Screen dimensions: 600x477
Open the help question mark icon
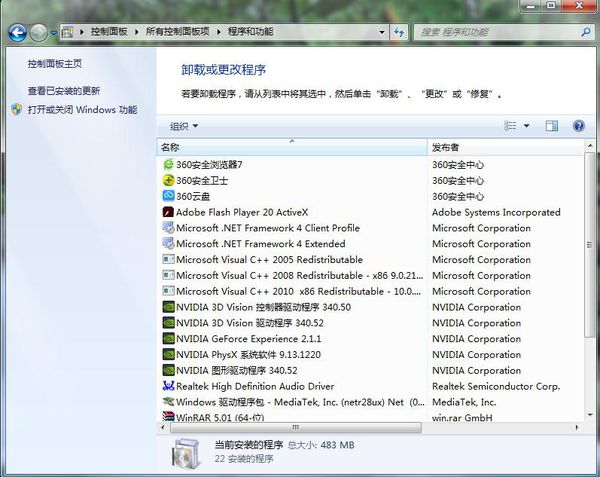tap(579, 126)
